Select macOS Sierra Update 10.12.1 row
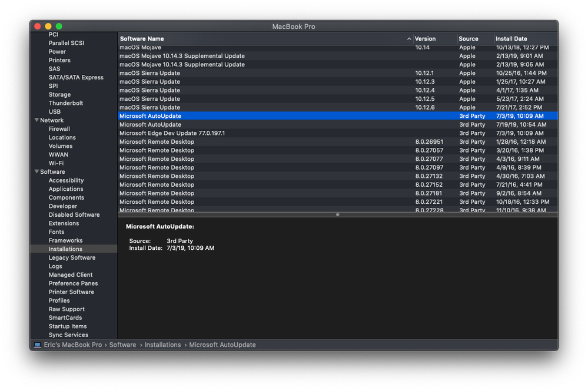Image resolution: width=588 pixels, height=390 pixels. (338, 73)
